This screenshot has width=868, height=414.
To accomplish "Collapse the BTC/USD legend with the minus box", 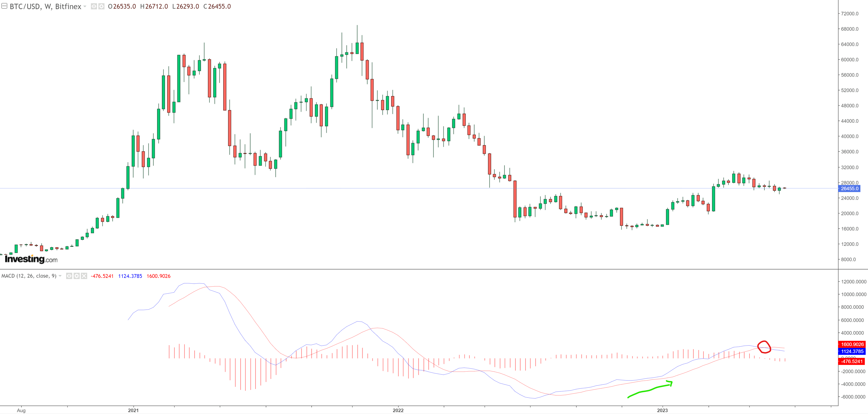I will (4, 6).
